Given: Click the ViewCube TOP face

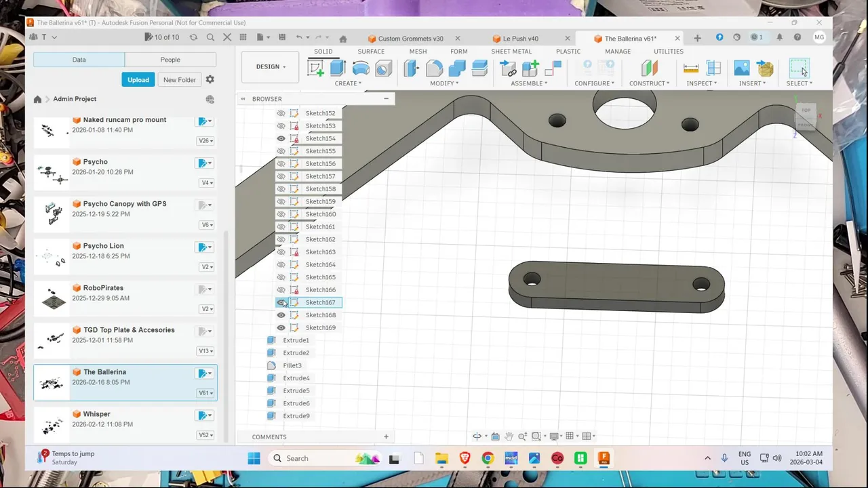Looking at the screenshot, I should [806, 110].
